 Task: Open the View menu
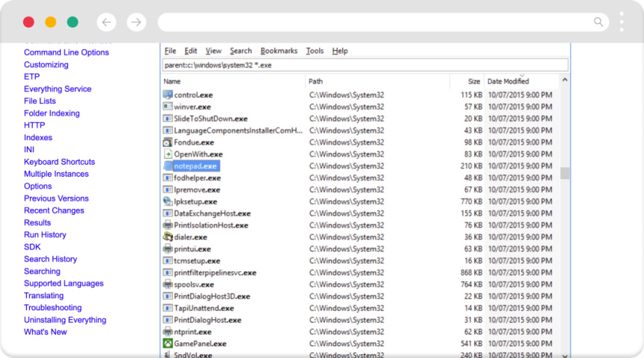coord(213,51)
